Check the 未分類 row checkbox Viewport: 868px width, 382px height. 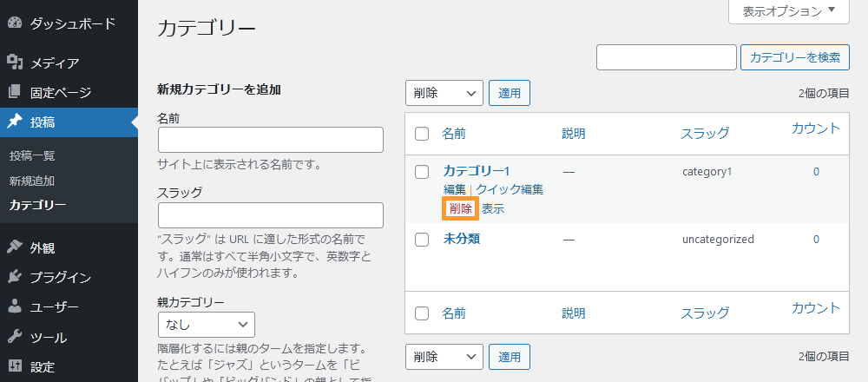[422, 240]
